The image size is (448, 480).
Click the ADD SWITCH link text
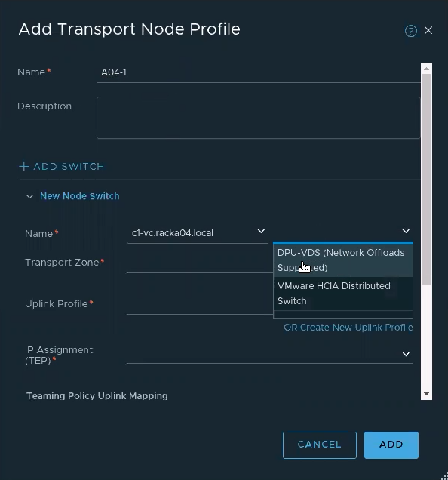point(69,167)
